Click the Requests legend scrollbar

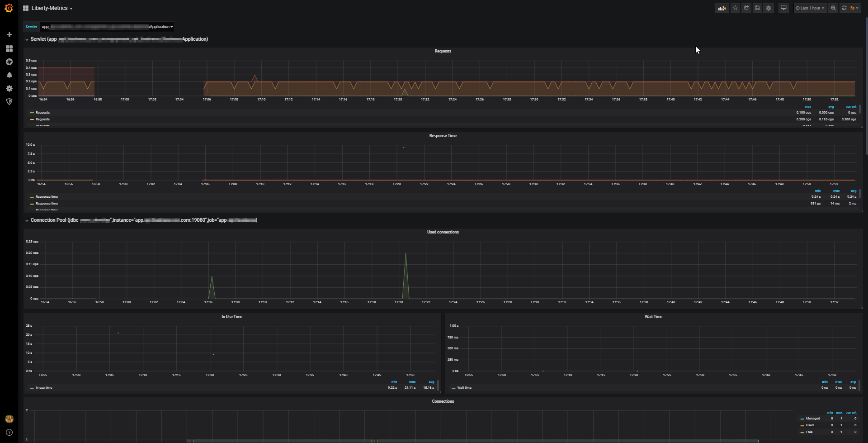(859, 110)
